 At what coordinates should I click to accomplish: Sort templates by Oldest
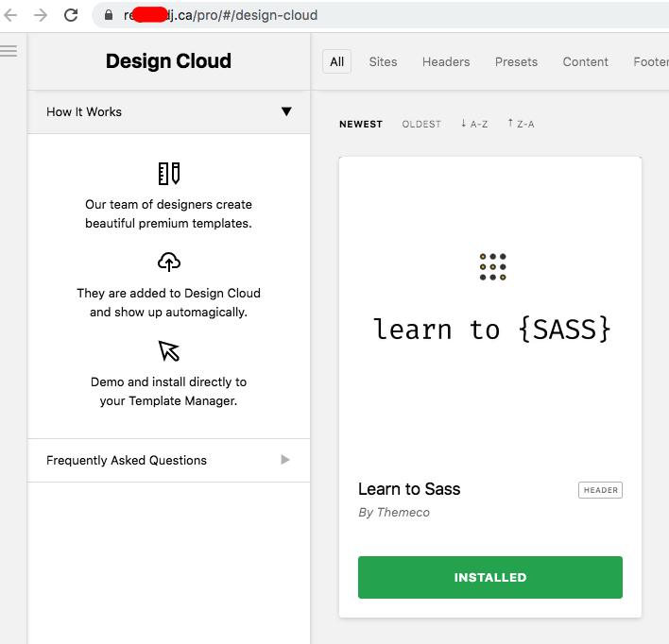click(x=421, y=124)
